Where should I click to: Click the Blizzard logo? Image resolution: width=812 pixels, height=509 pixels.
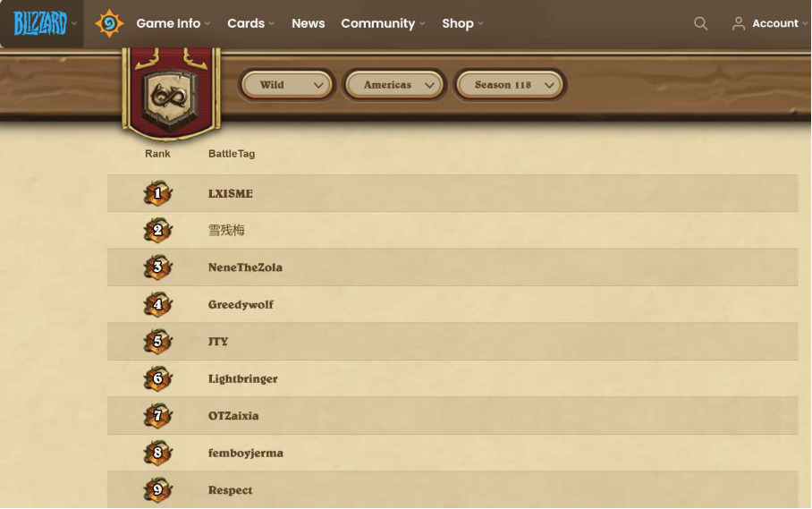tap(40, 23)
